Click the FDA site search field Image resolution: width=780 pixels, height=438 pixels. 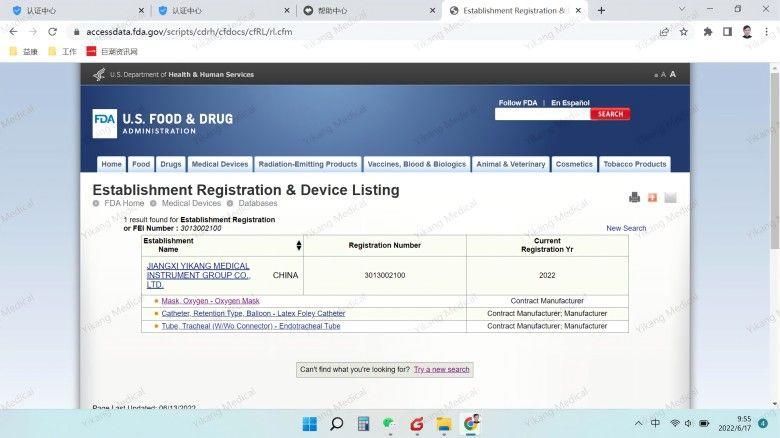tap(542, 114)
